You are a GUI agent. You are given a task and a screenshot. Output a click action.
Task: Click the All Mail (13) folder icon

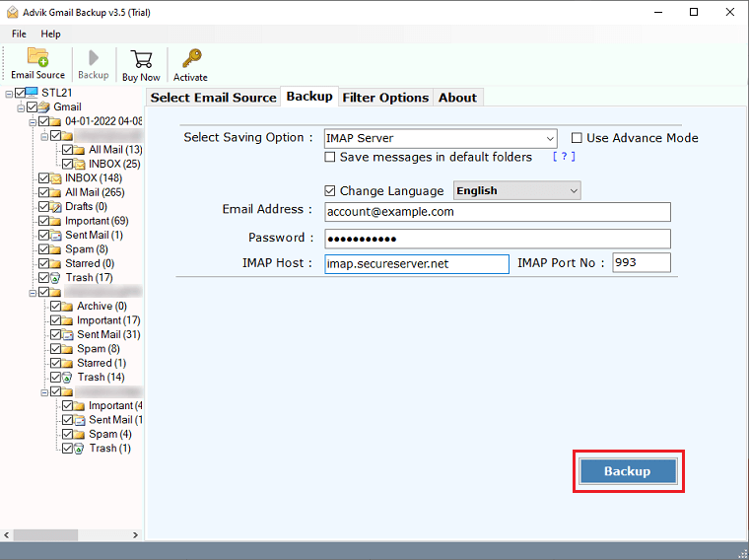point(79,150)
